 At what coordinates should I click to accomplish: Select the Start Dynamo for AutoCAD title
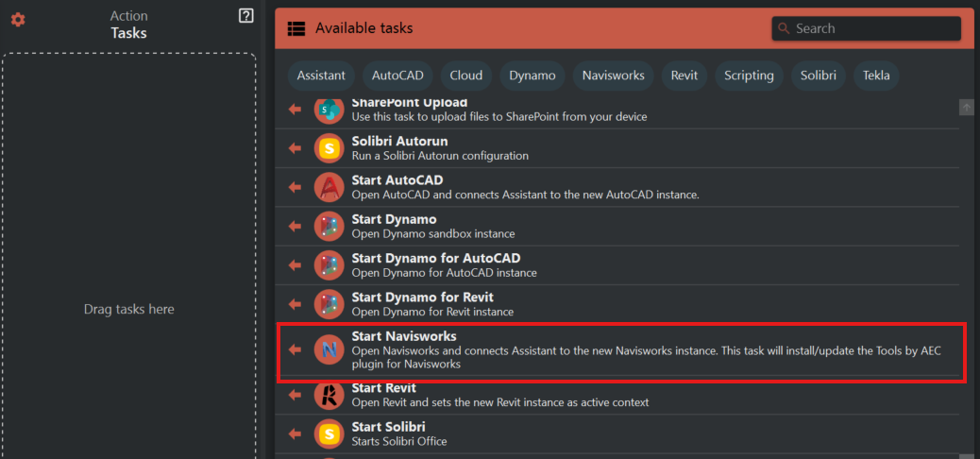point(436,258)
